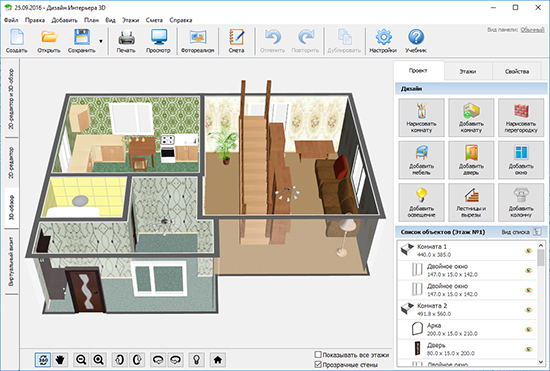
Task: Print the plan using the Печать icon
Action: (126, 41)
